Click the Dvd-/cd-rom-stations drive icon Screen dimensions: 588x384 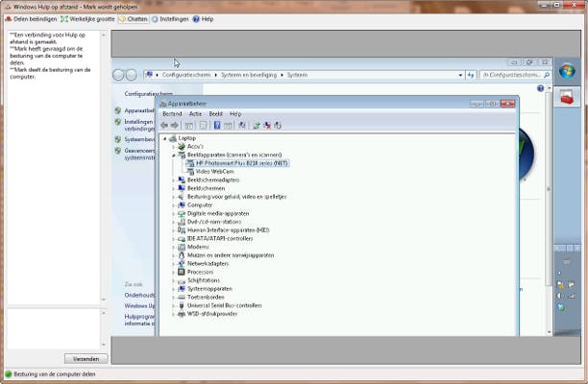182,222
